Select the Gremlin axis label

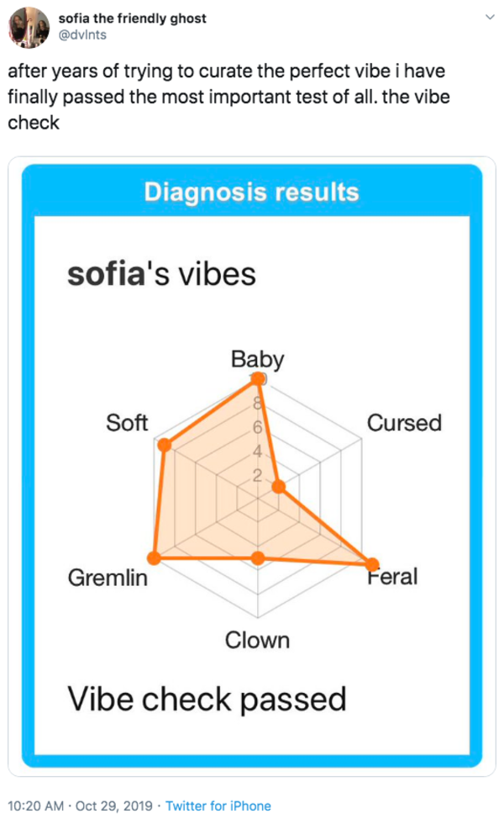tap(108, 578)
